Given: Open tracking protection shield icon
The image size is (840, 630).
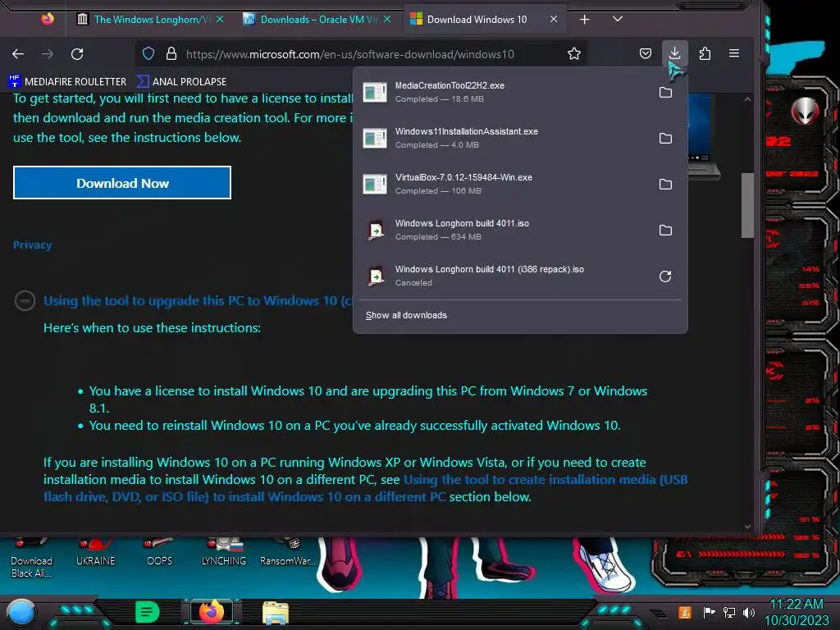Looking at the screenshot, I should [x=148, y=53].
